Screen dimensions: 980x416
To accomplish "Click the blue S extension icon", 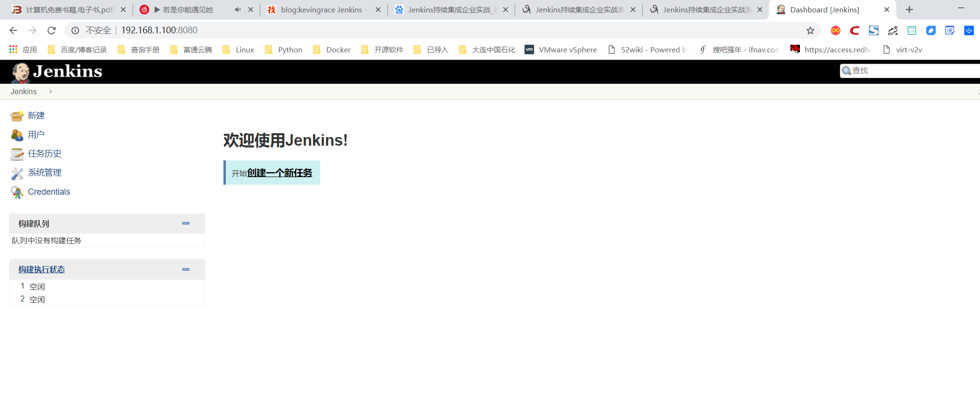I will point(874,30).
